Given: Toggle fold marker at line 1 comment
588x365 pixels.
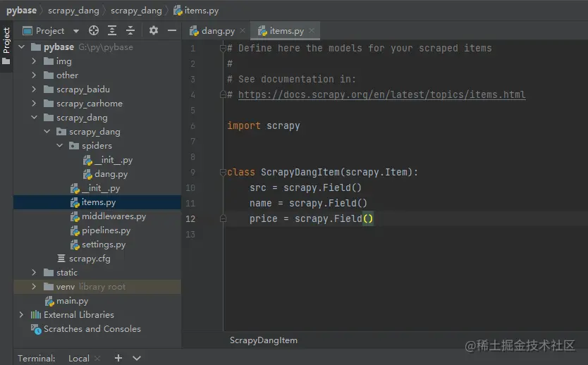Looking at the screenshot, I should point(223,48).
